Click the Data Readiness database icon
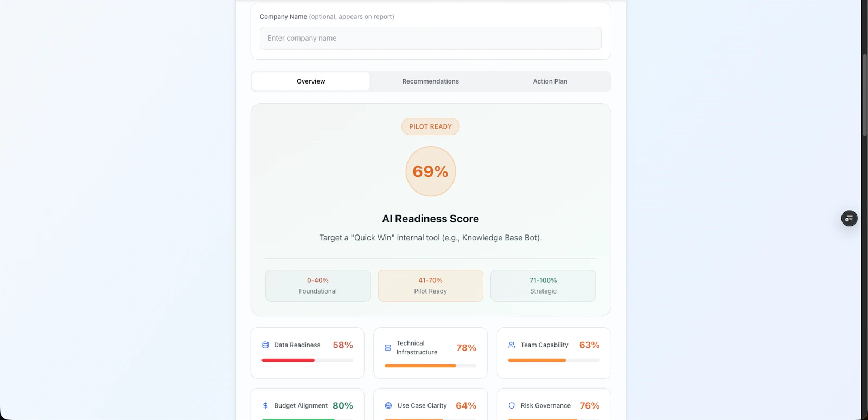Screen dimensions: 868x420 click(x=265, y=345)
